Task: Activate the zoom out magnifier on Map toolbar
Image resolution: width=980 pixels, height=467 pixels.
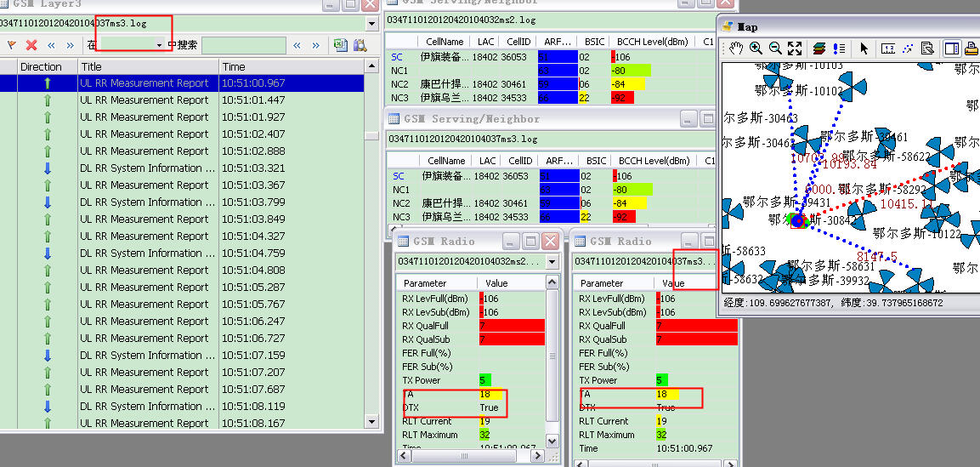Action: point(775,48)
